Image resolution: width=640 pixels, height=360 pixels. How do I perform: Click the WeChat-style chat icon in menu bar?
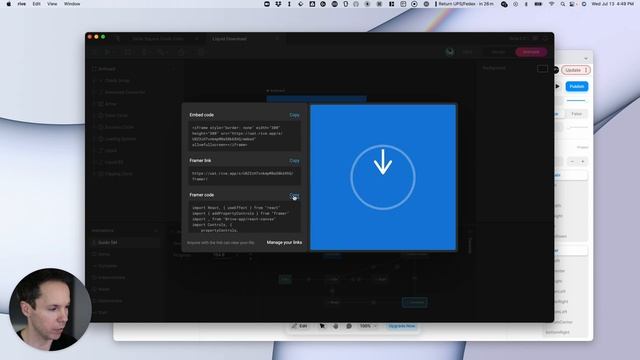tap(504, 4)
